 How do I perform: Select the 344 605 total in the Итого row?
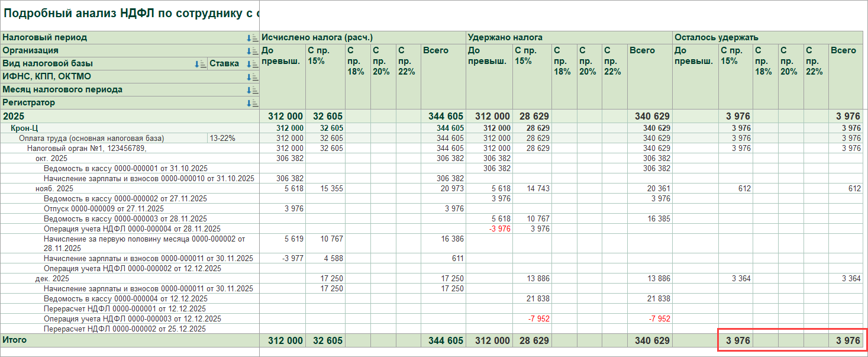pos(443,340)
